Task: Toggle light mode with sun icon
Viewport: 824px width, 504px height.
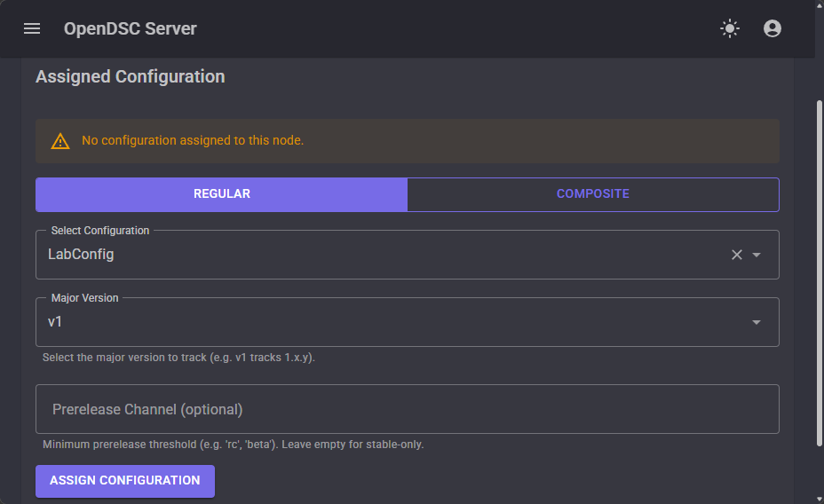Action: point(729,28)
